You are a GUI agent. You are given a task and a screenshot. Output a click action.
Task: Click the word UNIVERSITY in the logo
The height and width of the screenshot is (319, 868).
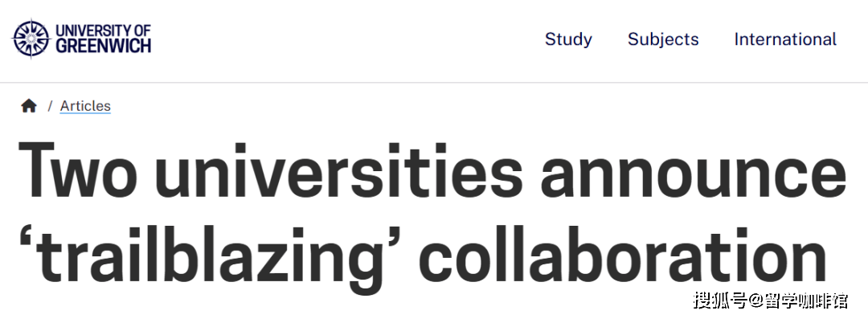click(x=91, y=30)
